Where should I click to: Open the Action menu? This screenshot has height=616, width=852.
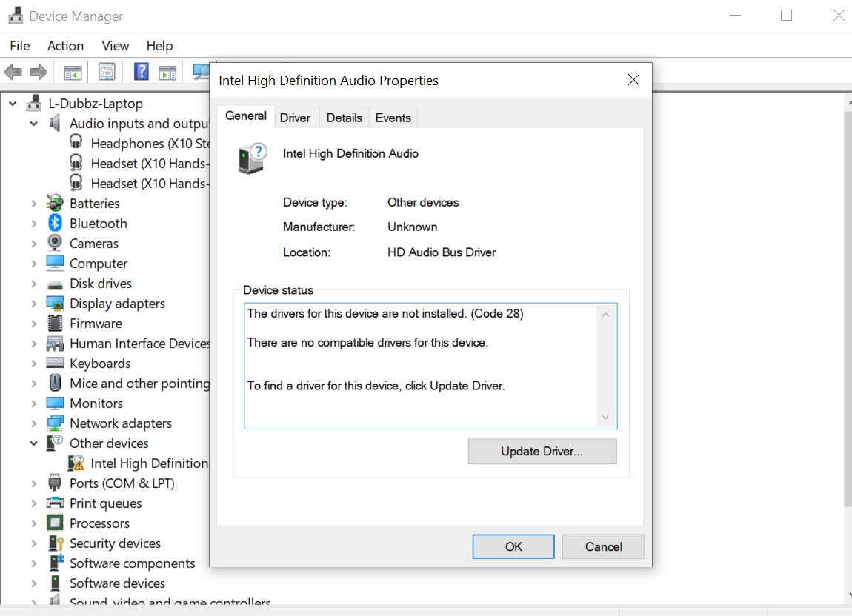pos(65,45)
